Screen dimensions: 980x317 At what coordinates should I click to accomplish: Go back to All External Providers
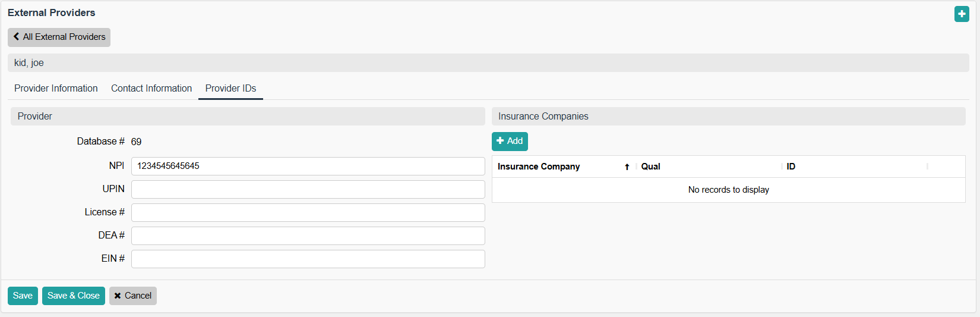(x=59, y=37)
